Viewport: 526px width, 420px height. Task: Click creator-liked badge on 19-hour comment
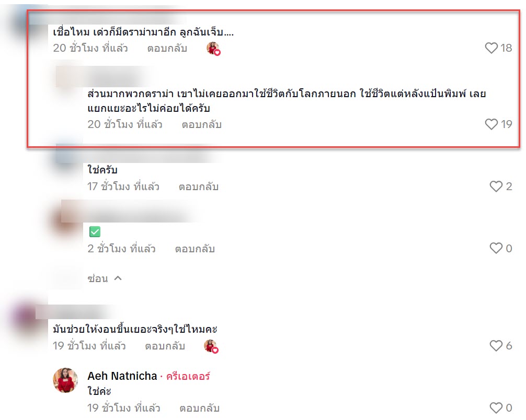pos(211,346)
